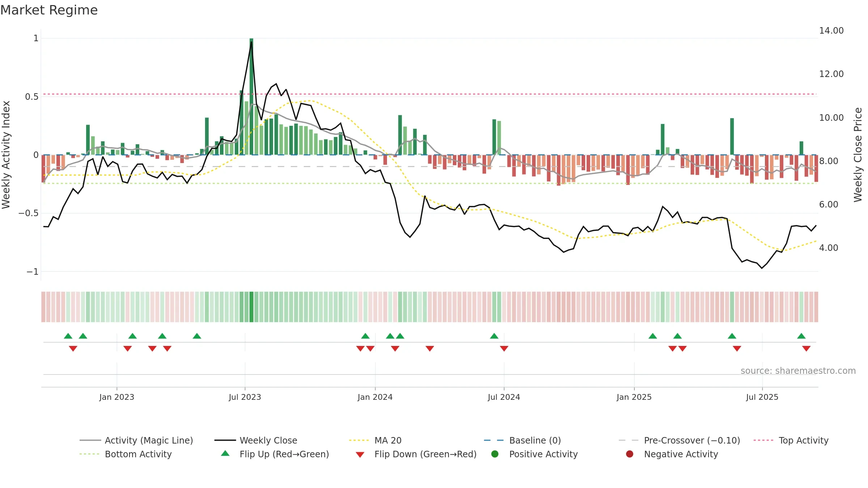Screen dimensions: 868x488
Task: Click the Positive Activity legend label
Action: [544, 454]
